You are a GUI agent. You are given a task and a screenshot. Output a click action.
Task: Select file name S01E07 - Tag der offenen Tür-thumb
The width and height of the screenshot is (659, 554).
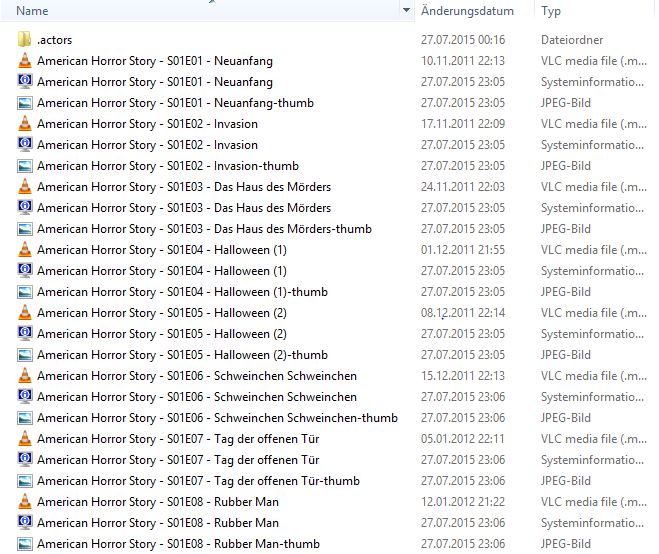[x=198, y=481]
